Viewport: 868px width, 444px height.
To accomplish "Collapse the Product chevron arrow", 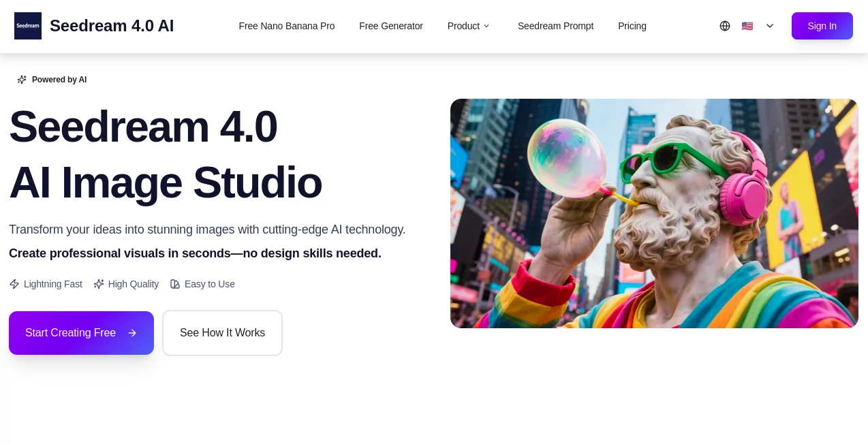I will click(x=486, y=26).
